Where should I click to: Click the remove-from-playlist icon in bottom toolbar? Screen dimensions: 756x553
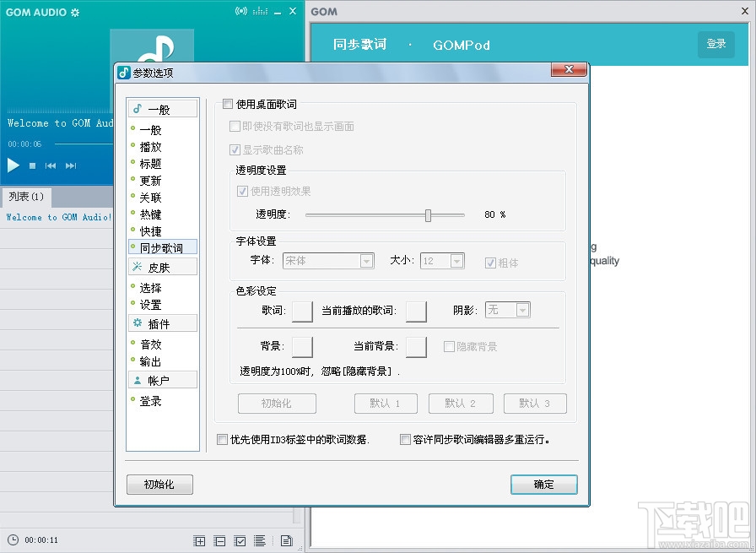[219, 540]
